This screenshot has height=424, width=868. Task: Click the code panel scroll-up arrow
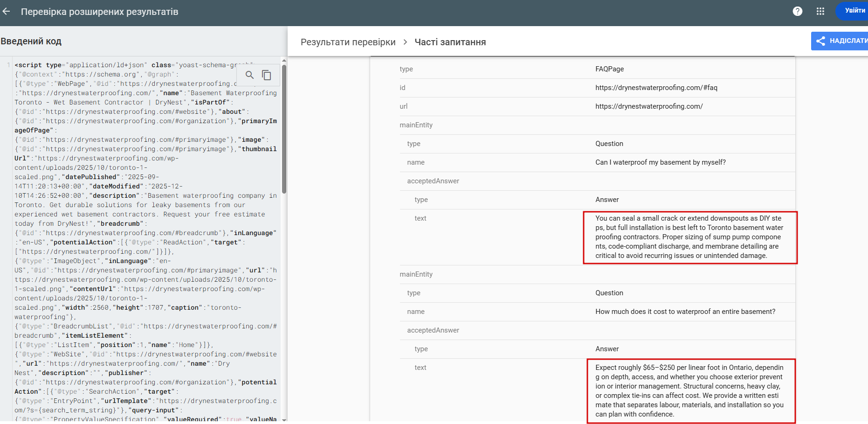point(284,61)
